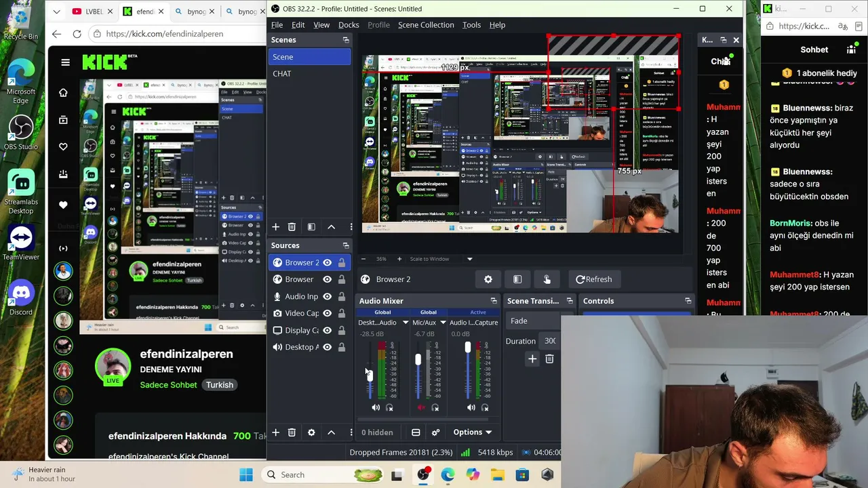Click the Interact hand icon for Browser 2
Image resolution: width=868 pixels, height=488 pixels.
tap(547, 279)
